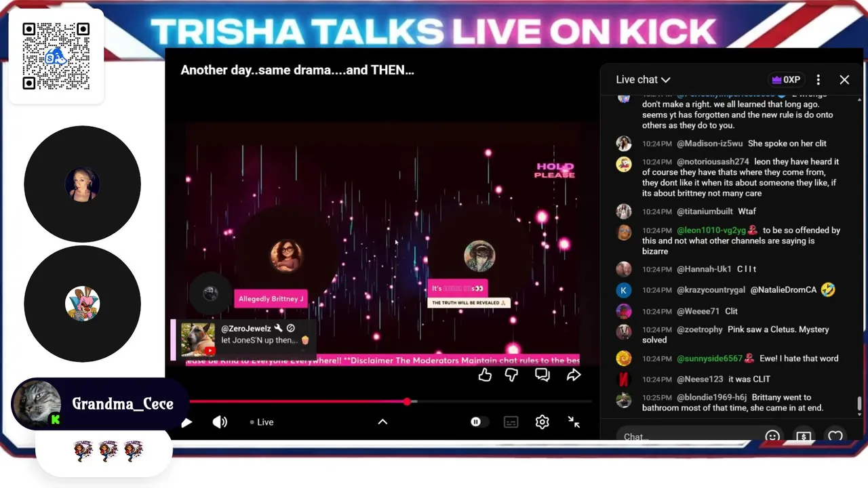Click the scrolling pink Disclaimer ticker
The width and height of the screenshot is (868, 488).
(x=382, y=361)
